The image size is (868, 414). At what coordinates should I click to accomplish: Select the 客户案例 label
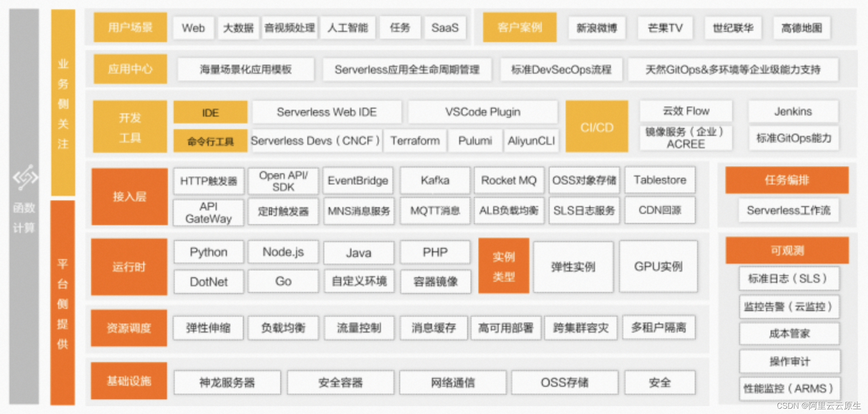519,27
